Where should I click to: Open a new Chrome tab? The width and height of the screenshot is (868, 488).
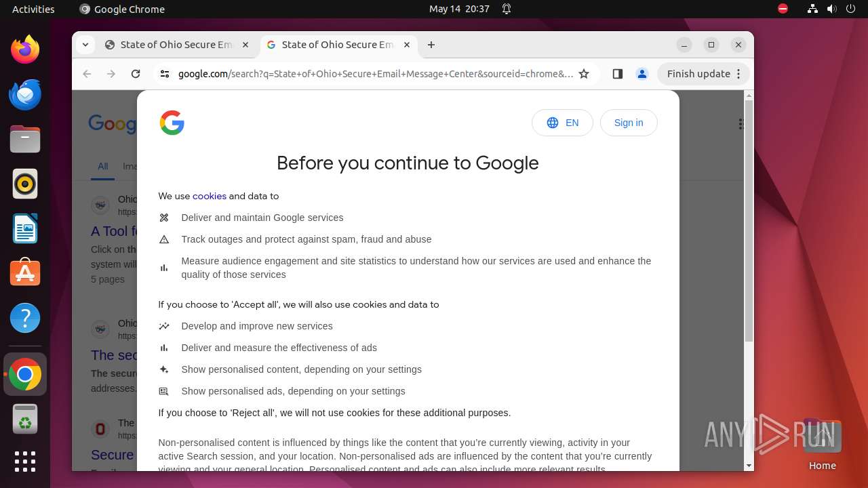pyautogui.click(x=431, y=45)
